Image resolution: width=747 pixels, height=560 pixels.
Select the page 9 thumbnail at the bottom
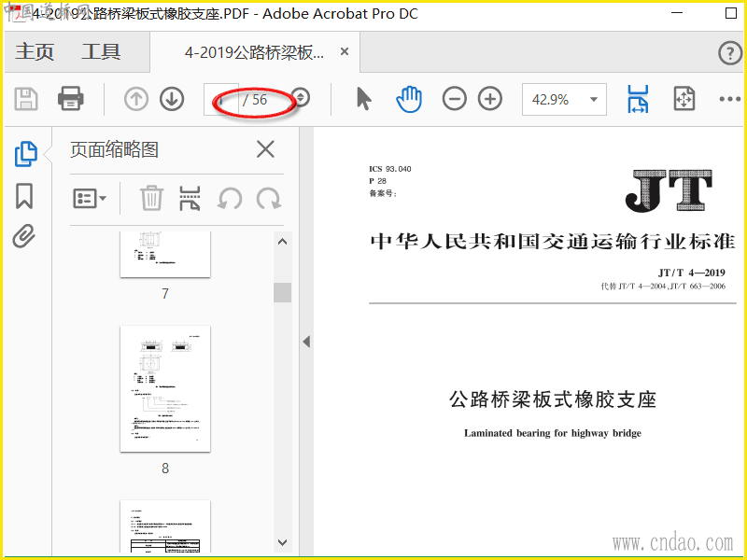click(x=165, y=526)
